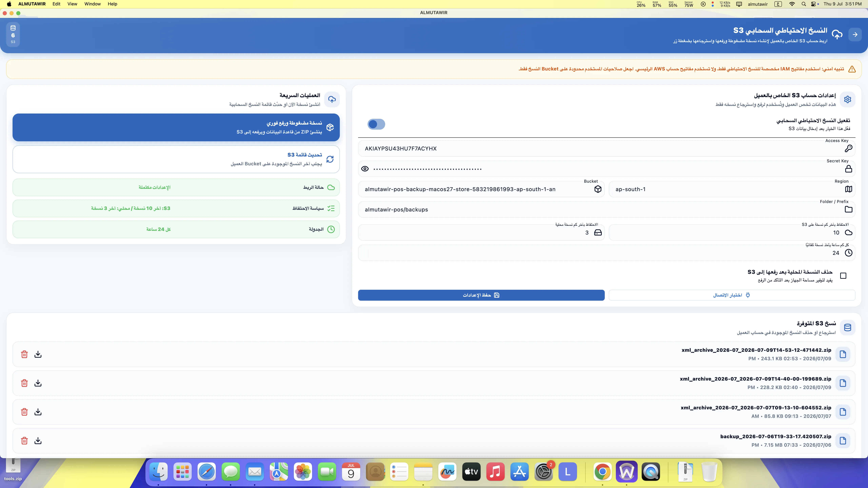868x488 pixels.
Task: Click the Secret Key input field
Action: click(x=607, y=169)
